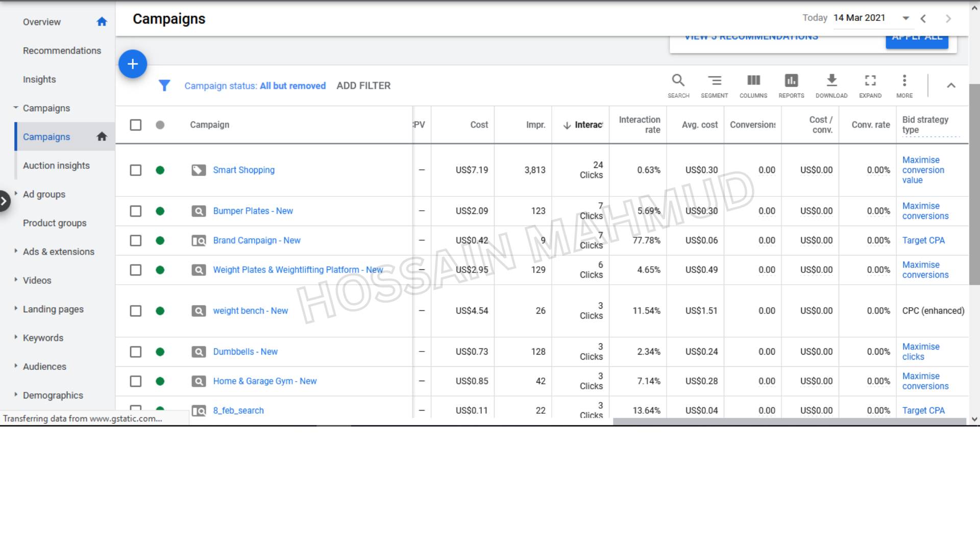Click the search icon of Weight Plates row

[199, 270]
